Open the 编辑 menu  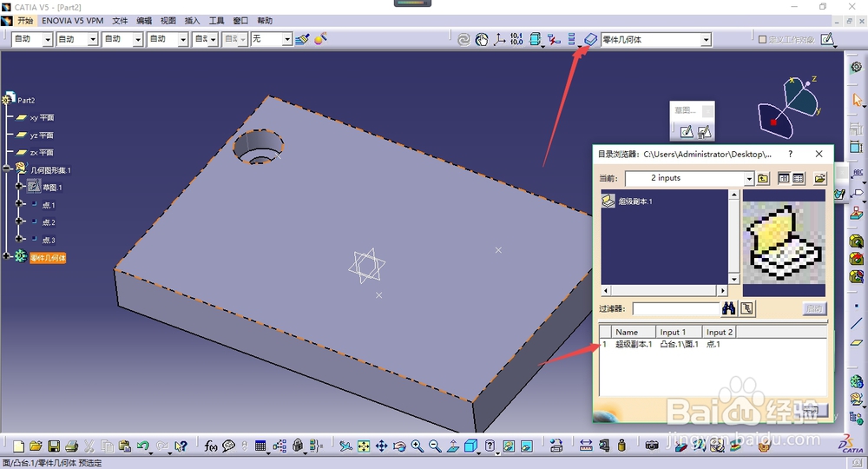click(144, 21)
